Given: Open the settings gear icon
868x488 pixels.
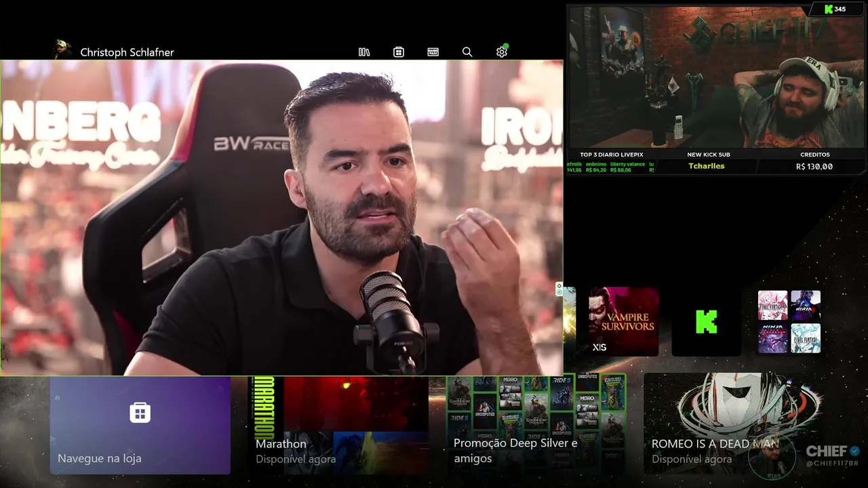Looking at the screenshot, I should click(x=502, y=52).
